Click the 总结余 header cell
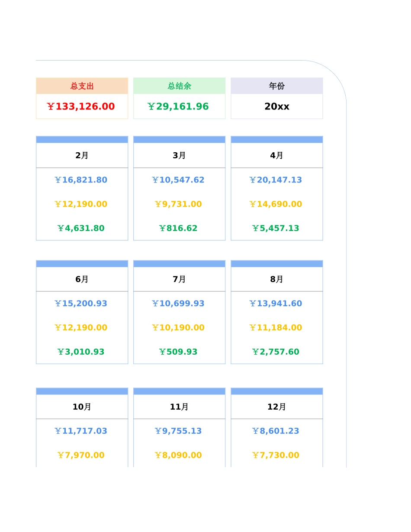 (179, 86)
